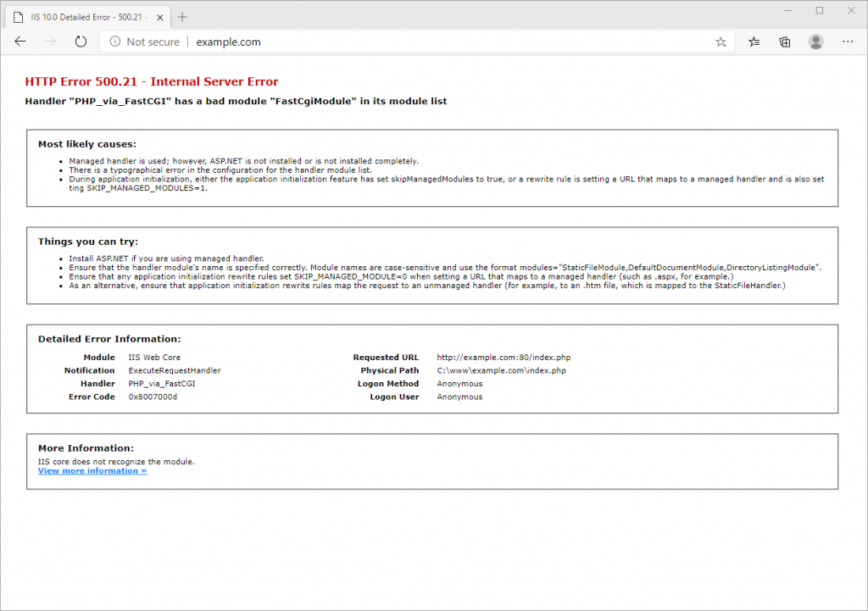Click the site information icon beside Not secure
Screen dimensions: 868x611
point(115,42)
